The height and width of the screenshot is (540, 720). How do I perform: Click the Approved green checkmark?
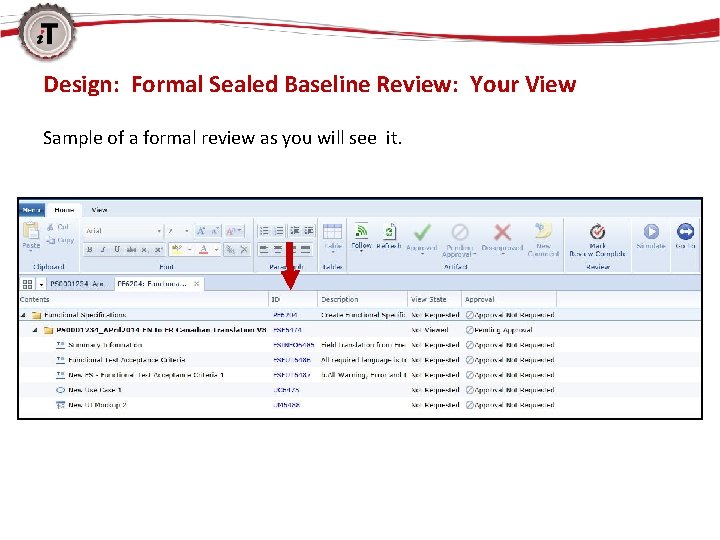point(422,232)
